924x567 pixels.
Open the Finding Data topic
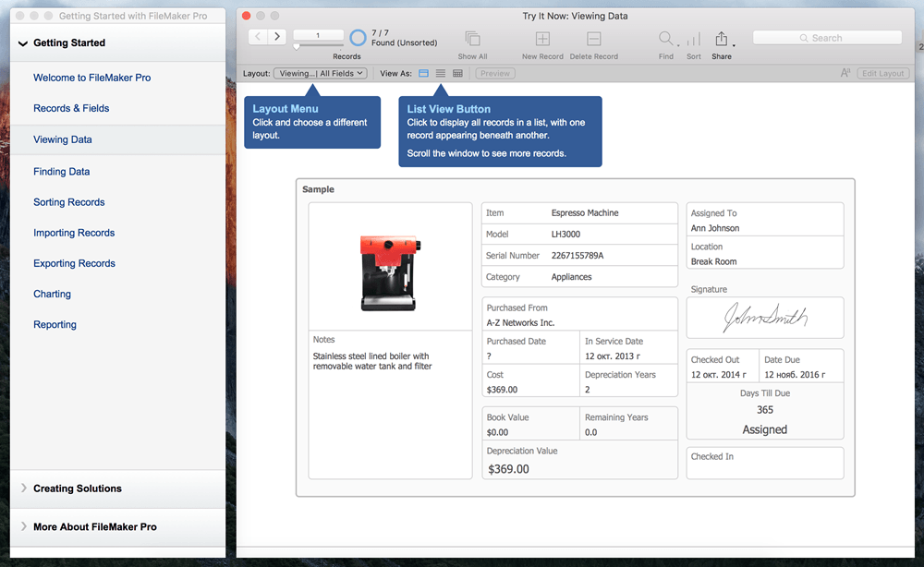pos(61,172)
